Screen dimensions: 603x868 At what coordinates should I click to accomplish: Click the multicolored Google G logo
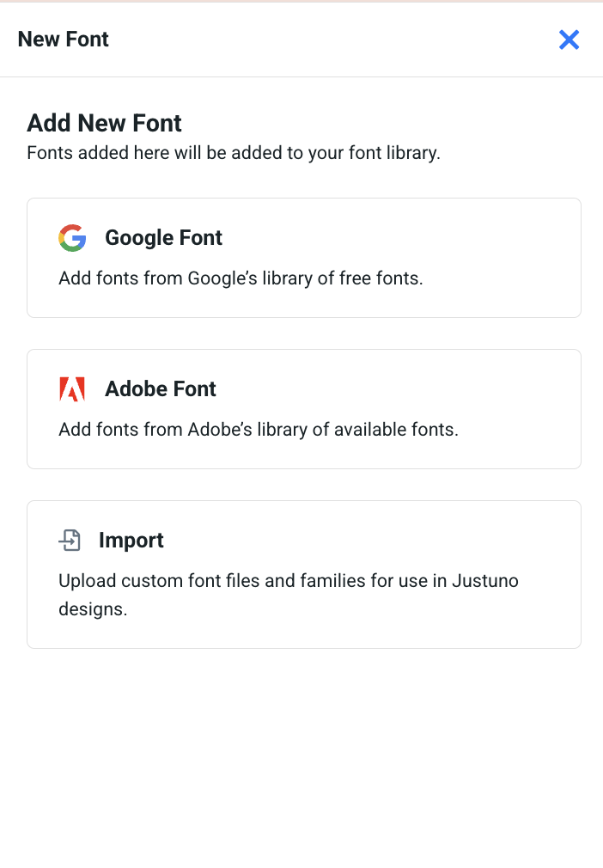click(x=72, y=238)
